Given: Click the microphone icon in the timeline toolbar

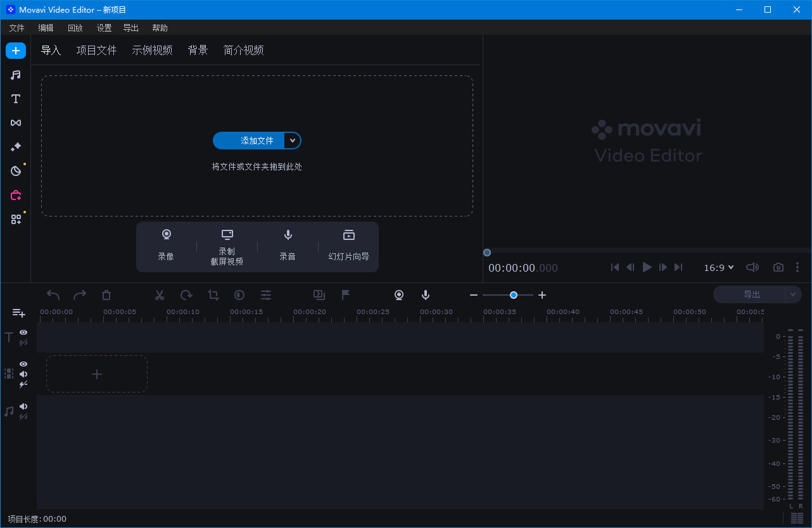Looking at the screenshot, I should 426,295.
